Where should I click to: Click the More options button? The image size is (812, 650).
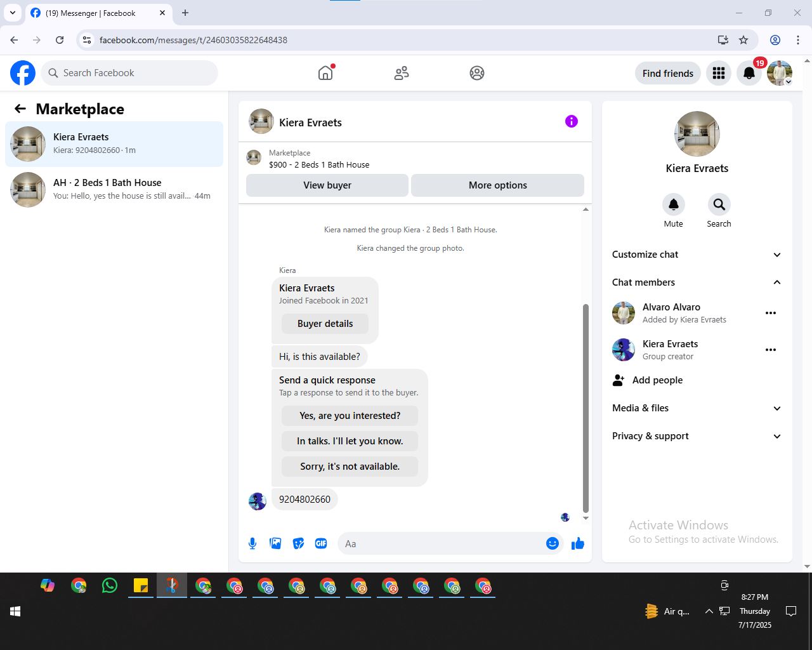(x=498, y=185)
